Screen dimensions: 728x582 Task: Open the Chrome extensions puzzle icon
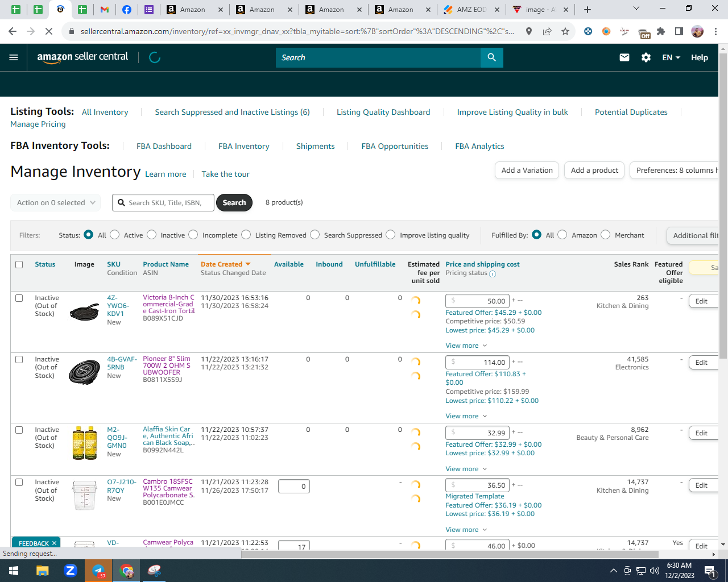[x=661, y=31]
